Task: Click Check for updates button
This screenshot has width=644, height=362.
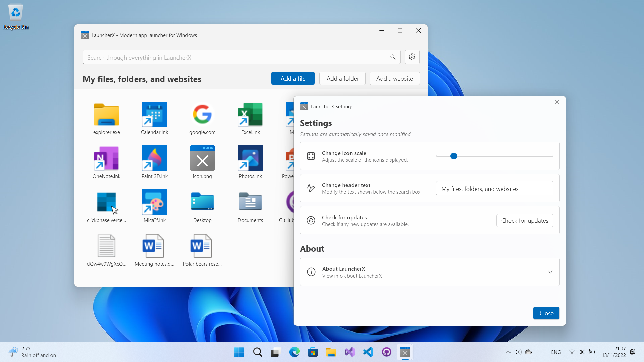Action: point(525,220)
